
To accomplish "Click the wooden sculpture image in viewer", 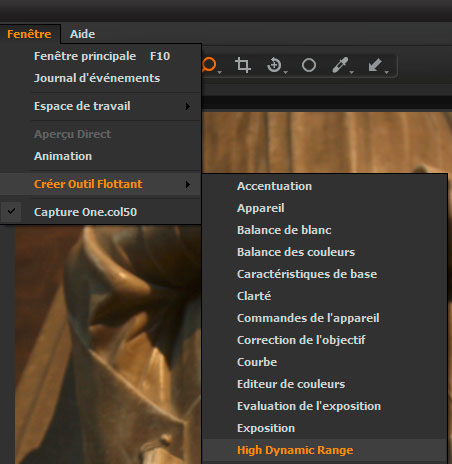I will click(x=107, y=343).
